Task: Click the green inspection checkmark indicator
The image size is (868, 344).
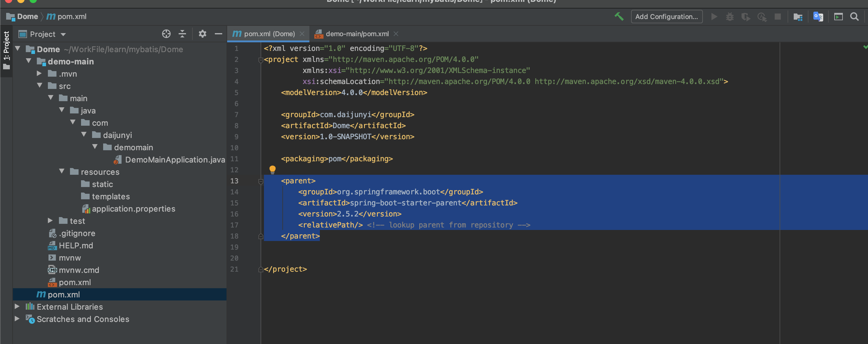Action: [x=865, y=47]
